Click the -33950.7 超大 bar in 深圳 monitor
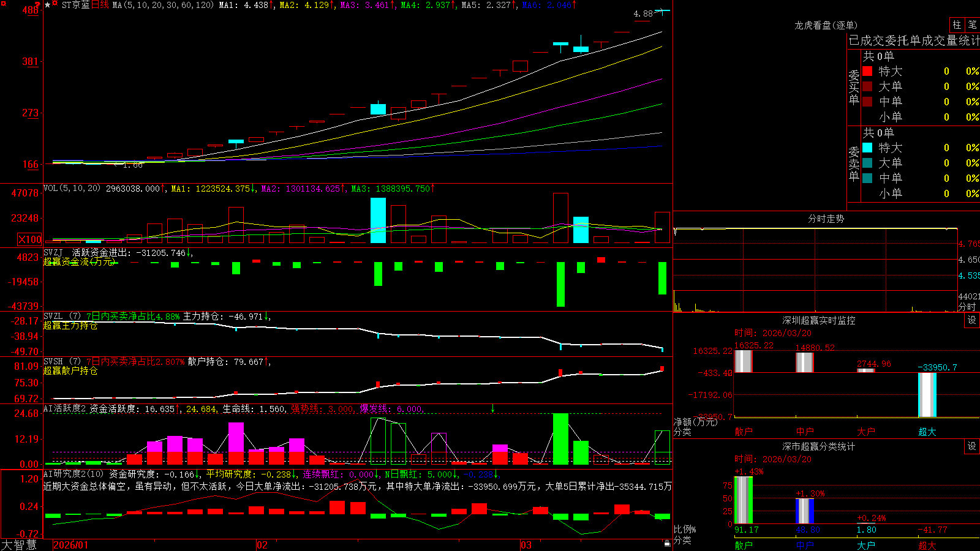Image resolution: width=980 pixels, height=551 pixels. coord(927,395)
